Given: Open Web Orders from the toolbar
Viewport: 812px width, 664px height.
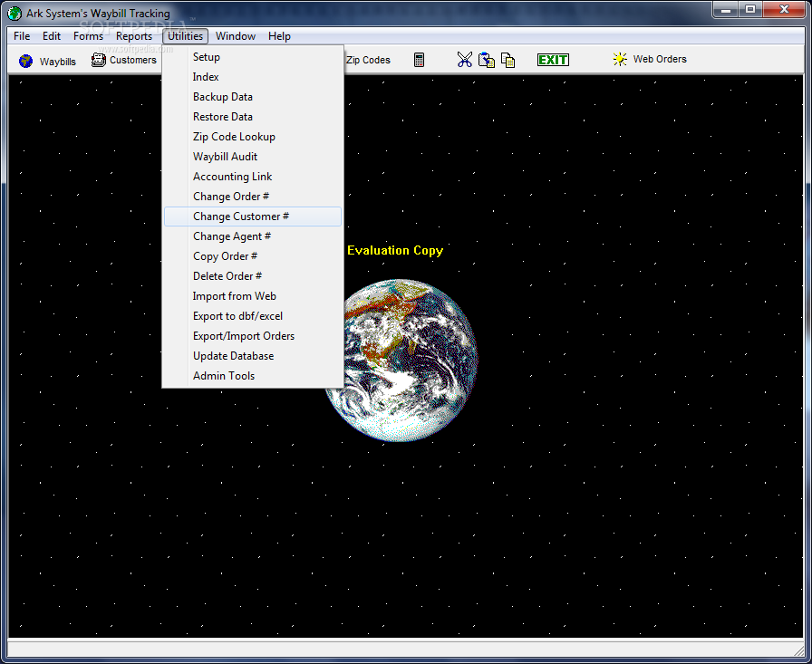Looking at the screenshot, I should pos(660,59).
